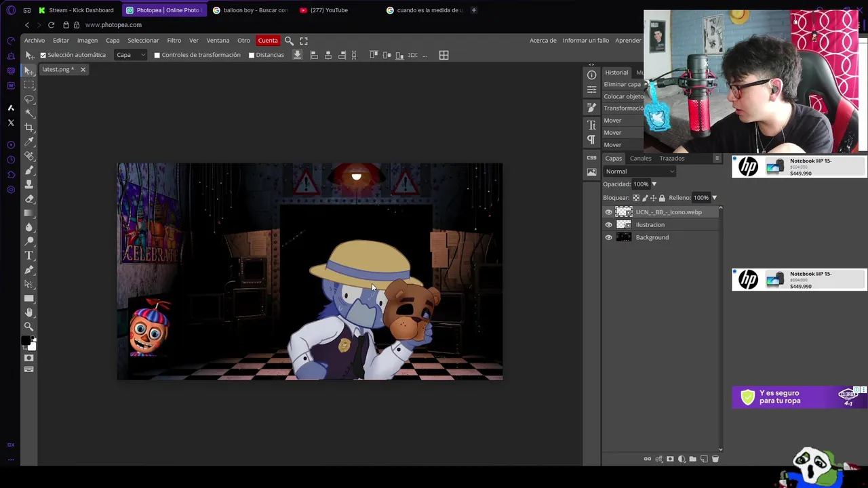
Task: Select the Path Select tool
Action: [29, 284]
